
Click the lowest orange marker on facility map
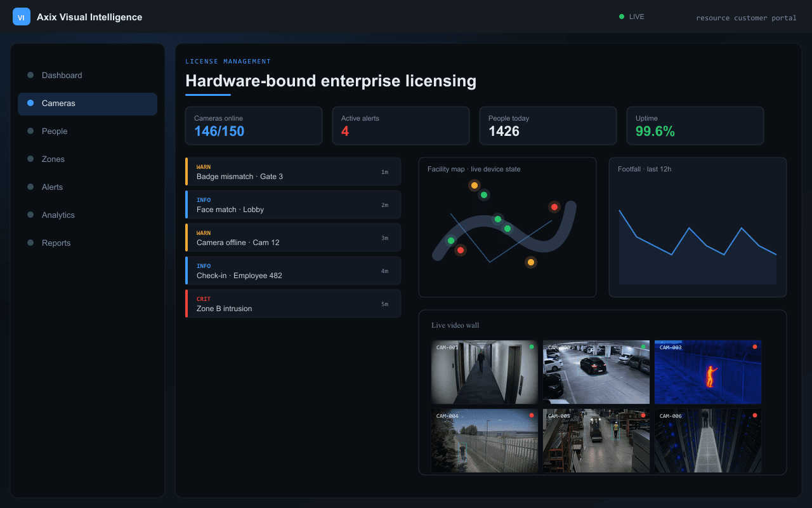pos(531,262)
